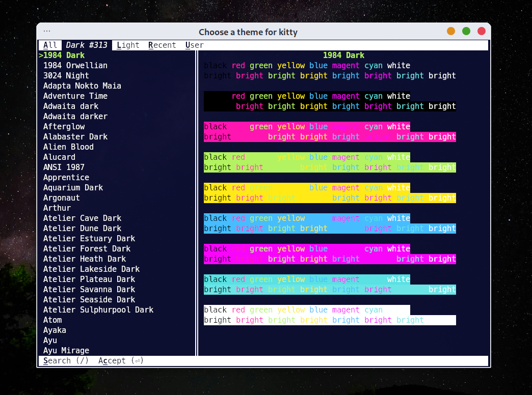Click the magenta background color preview row
The width and height of the screenshot is (532, 395).
tap(330, 253)
